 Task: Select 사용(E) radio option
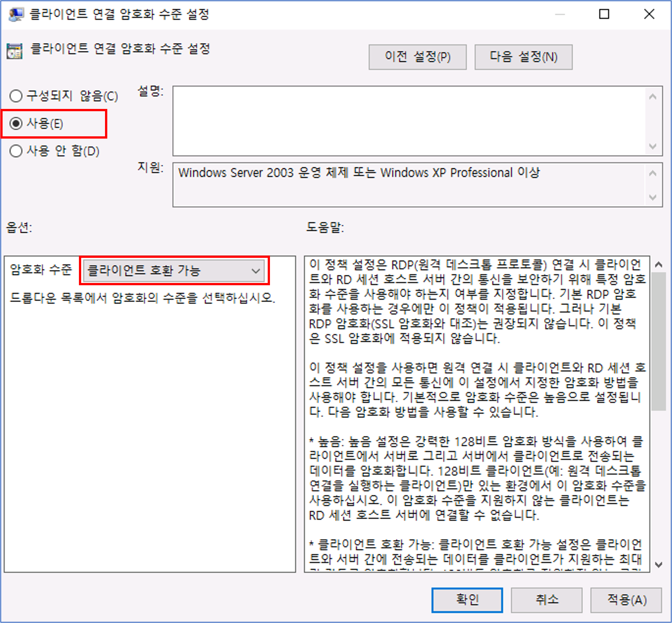coord(16,123)
